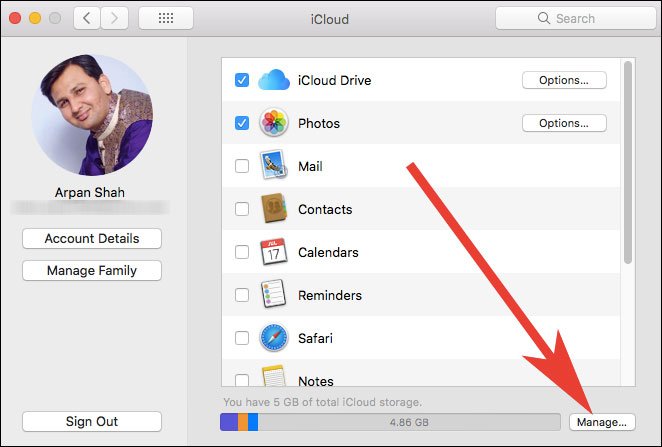This screenshot has width=662, height=447.
Task: Click the Photos app icon
Action: click(274, 123)
